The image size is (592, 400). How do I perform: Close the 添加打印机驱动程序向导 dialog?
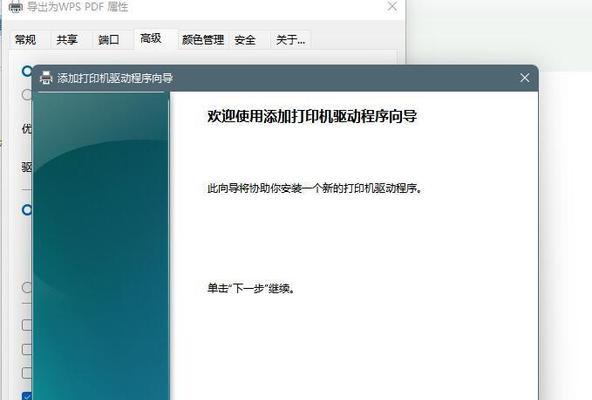pyautogui.click(x=524, y=78)
